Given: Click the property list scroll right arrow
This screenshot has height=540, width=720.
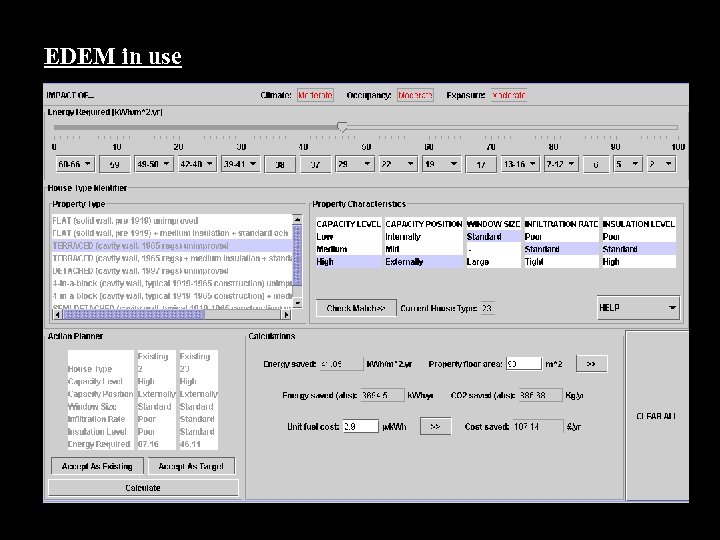Looking at the screenshot, I should pyautogui.click(x=286, y=315).
